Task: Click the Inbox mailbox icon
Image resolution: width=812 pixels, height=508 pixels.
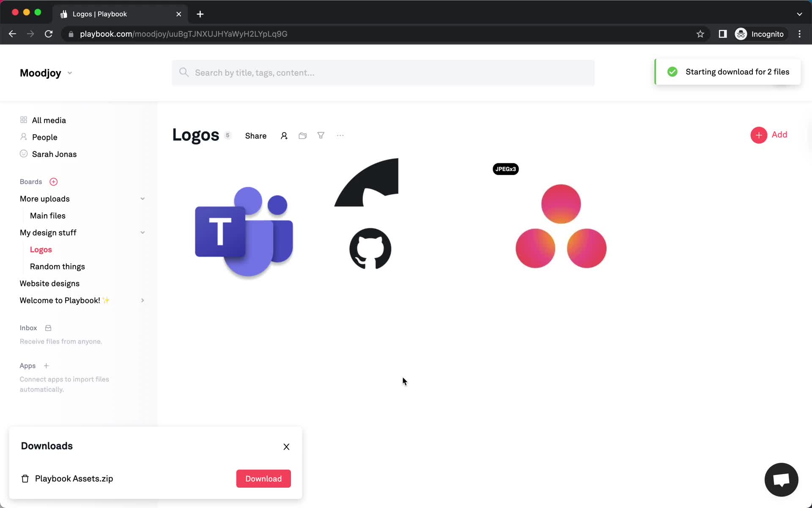Action: point(48,327)
